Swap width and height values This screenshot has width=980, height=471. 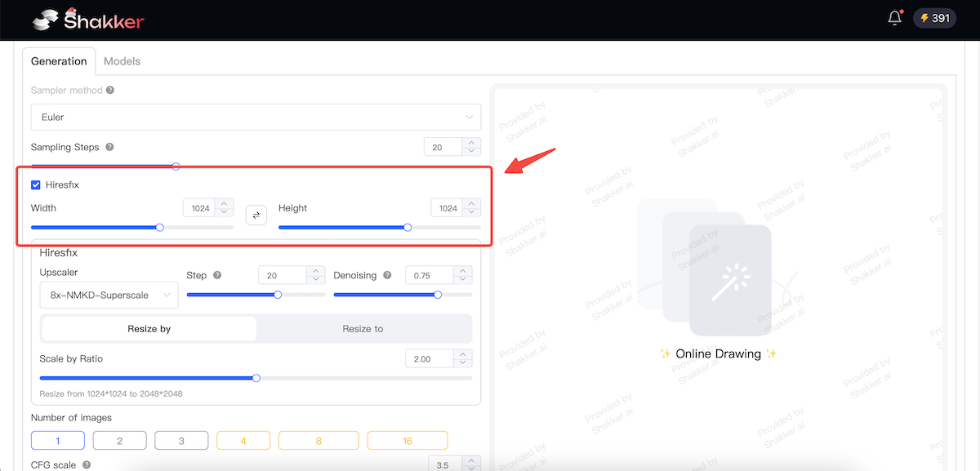tap(256, 215)
